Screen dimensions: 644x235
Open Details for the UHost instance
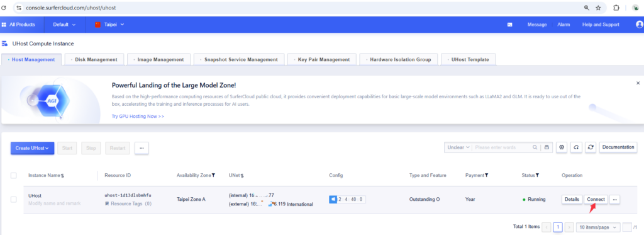pyautogui.click(x=572, y=200)
